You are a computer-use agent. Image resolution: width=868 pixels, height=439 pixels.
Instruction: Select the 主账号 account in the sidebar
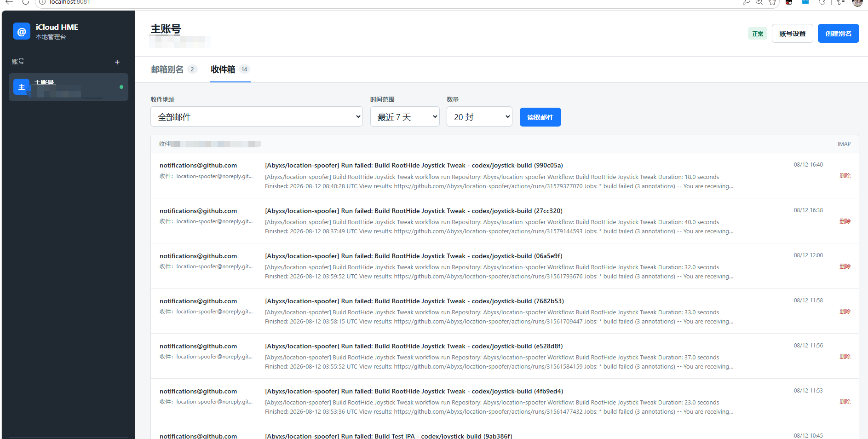click(69, 87)
